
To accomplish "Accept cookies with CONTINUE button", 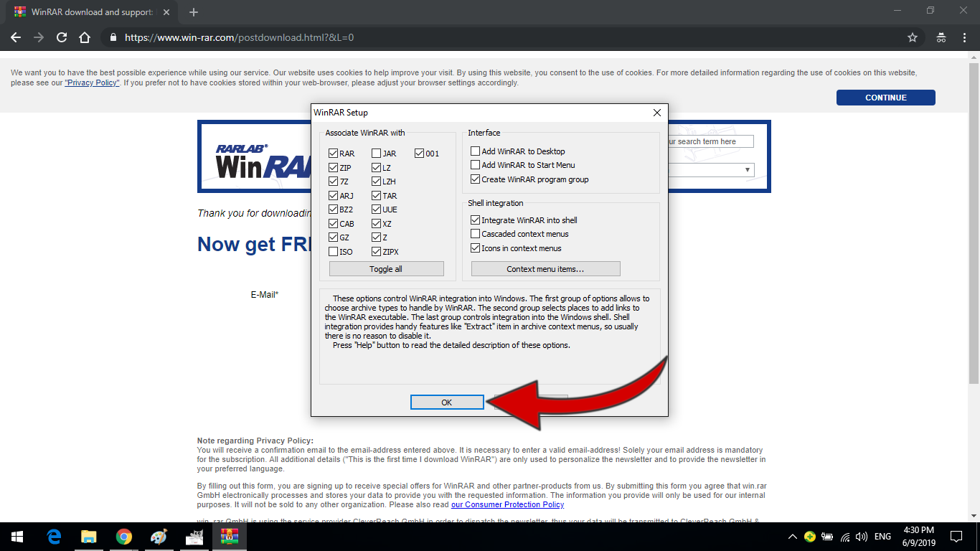I will pos(885,98).
